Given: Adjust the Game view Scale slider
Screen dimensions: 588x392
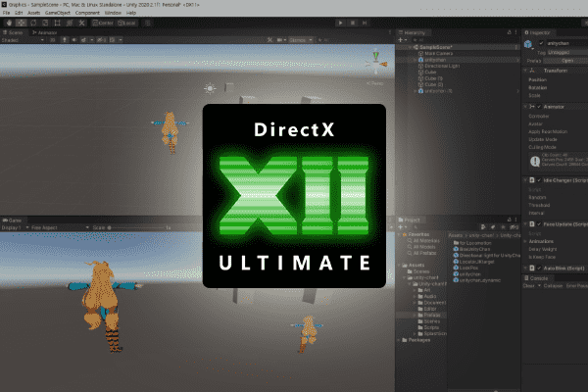Looking at the screenshot, I should point(137,227).
